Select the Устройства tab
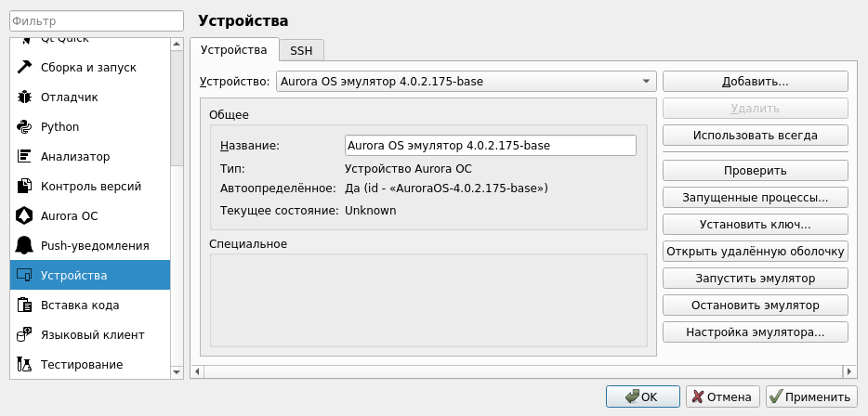The width and height of the screenshot is (868, 416). (234, 50)
